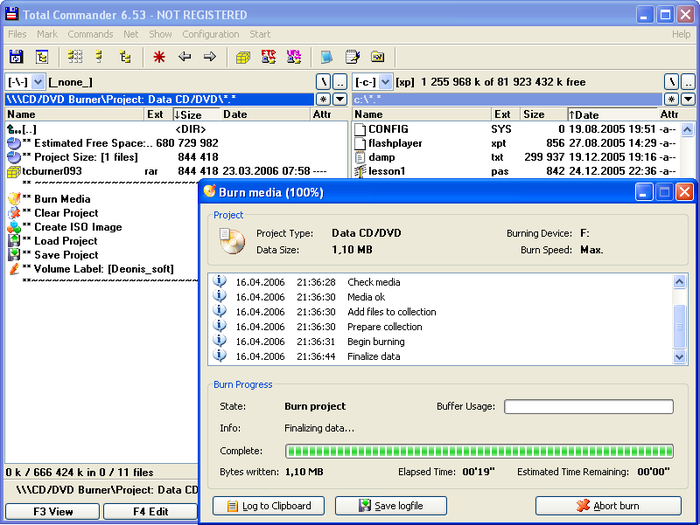The height and width of the screenshot is (525, 700).
Task: Click the Save logfile button
Action: point(391,506)
